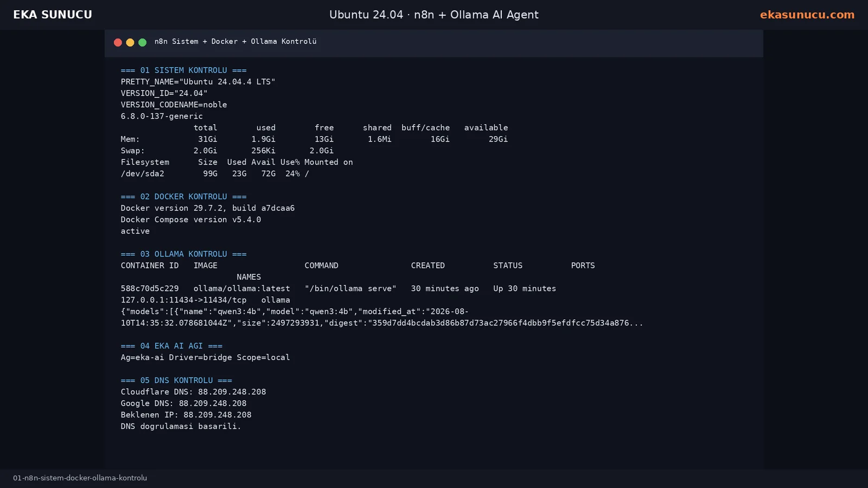The image size is (868, 488).
Task: Click the JSON models line with qwen3:4b
Action: click(x=295, y=311)
